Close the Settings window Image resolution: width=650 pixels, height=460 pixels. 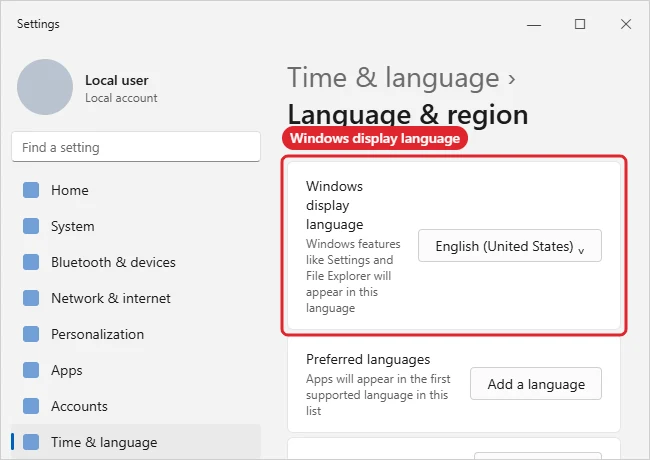pos(626,24)
